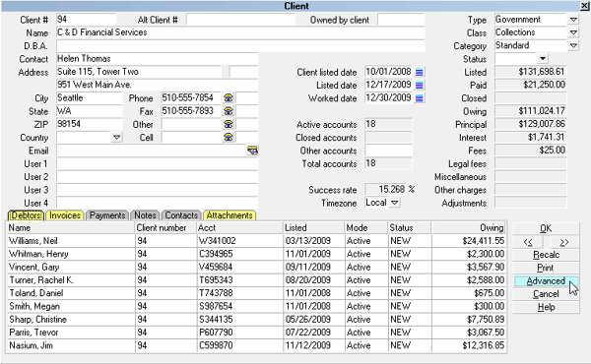Open calendar picker for Worked date

(x=420, y=98)
